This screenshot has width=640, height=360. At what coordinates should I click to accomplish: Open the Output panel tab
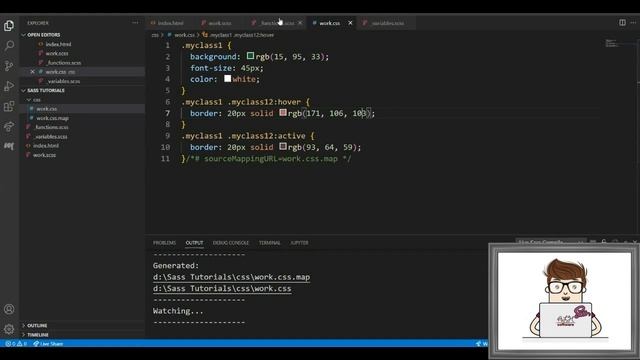coord(194,243)
